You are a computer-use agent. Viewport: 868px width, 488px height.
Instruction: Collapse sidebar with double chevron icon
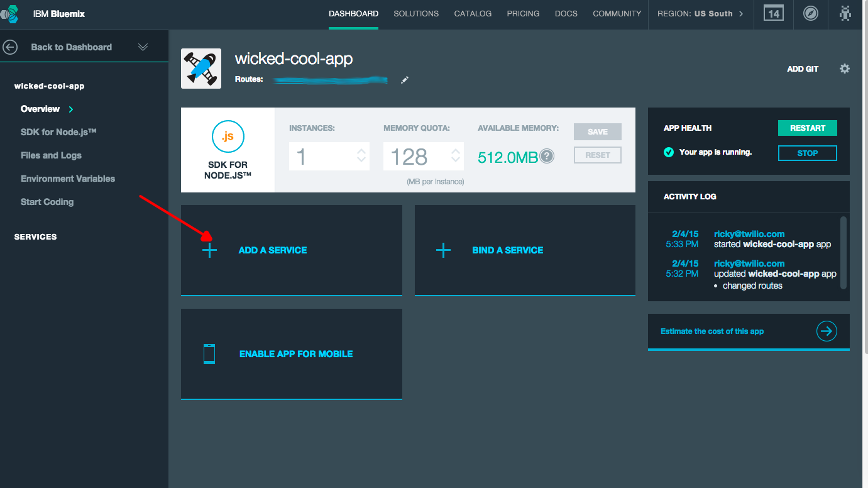[x=143, y=47]
